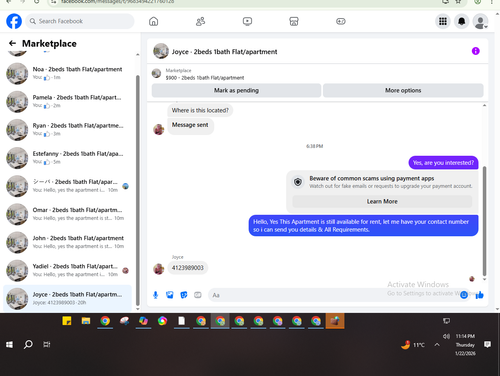Open emoji picker in message box

click(464, 295)
